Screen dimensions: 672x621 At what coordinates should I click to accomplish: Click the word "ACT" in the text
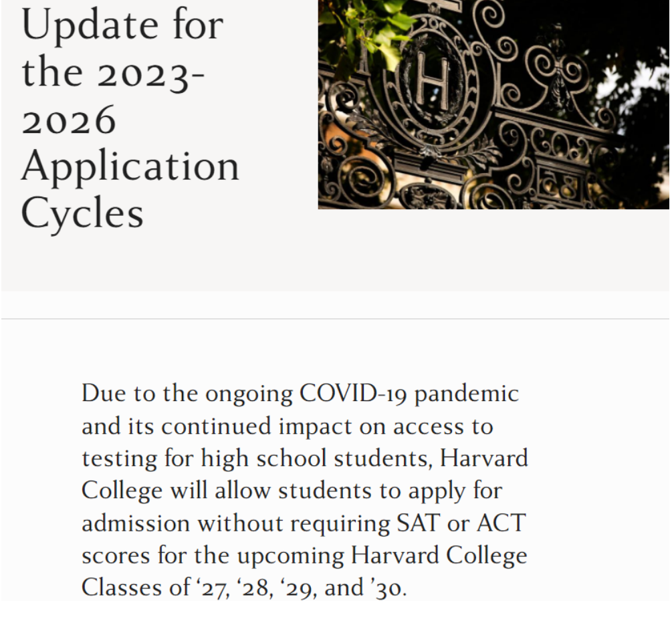[501, 523]
